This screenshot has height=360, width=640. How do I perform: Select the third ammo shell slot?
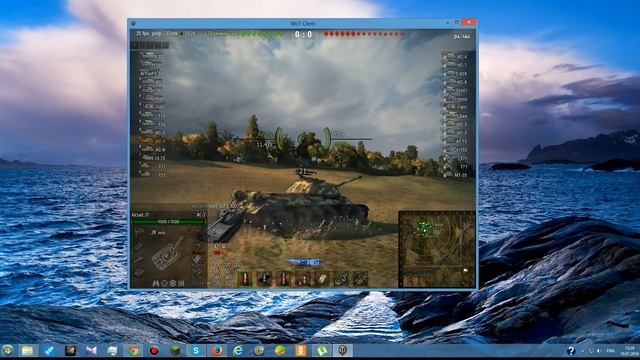(x=284, y=278)
